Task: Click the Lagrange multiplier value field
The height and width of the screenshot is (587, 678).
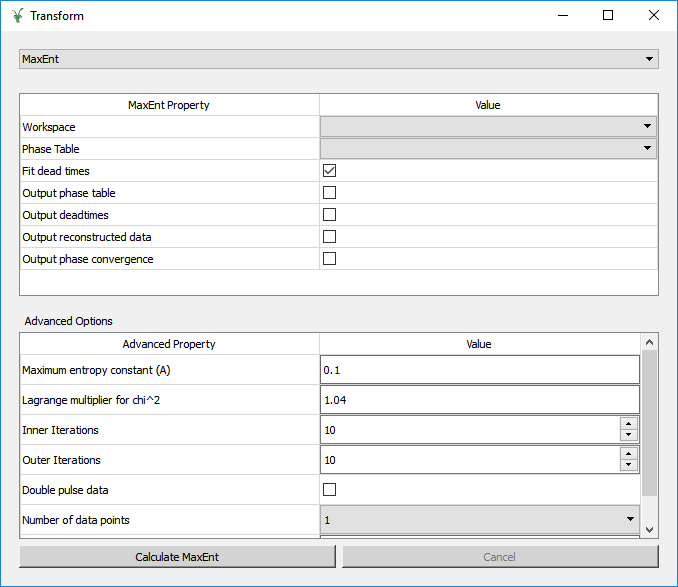Action: click(x=479, y=400)
